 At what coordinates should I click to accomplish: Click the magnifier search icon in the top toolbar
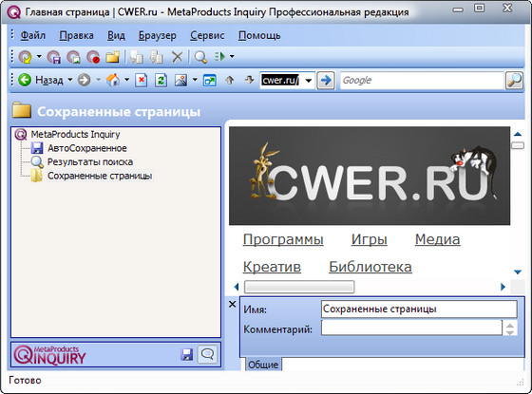point(200,57)
